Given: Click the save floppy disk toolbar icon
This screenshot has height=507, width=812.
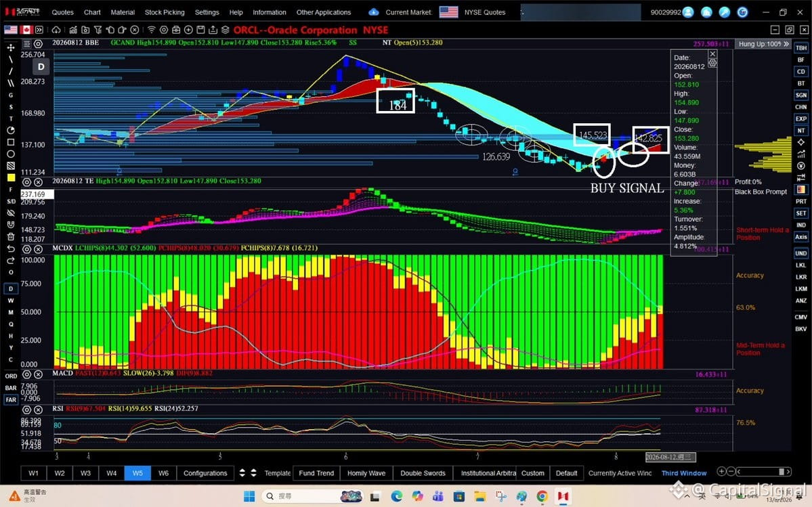Looking at the screenshot, I should (x=201, y=30).
